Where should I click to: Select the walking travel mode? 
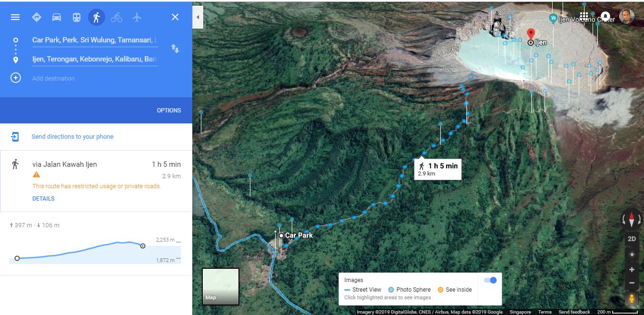click(x=97, y=17)
